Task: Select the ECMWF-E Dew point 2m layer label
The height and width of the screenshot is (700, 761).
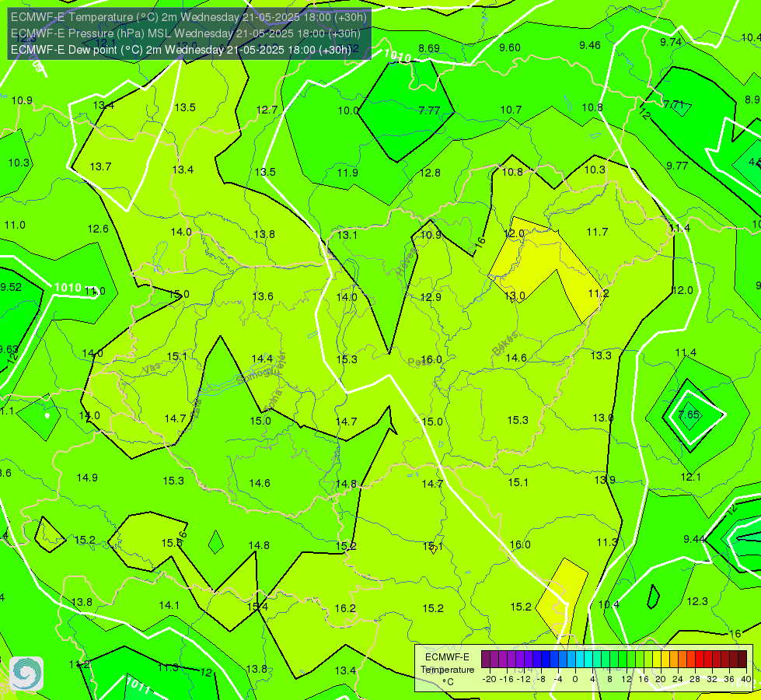Action: [180, 50]
